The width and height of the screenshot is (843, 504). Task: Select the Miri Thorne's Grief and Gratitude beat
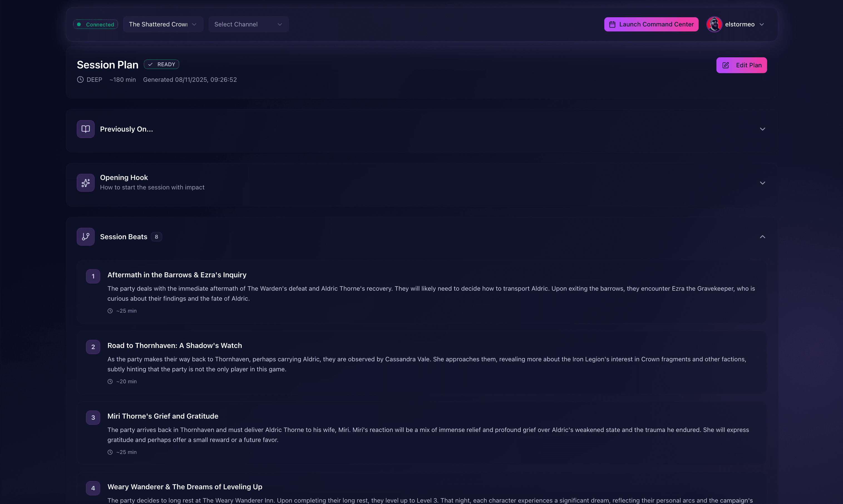pyautogui.click(x=422, y=433)
